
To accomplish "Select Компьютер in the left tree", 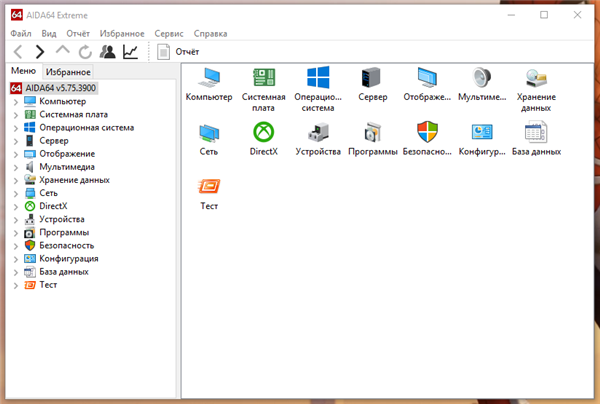I will point(63,101).
